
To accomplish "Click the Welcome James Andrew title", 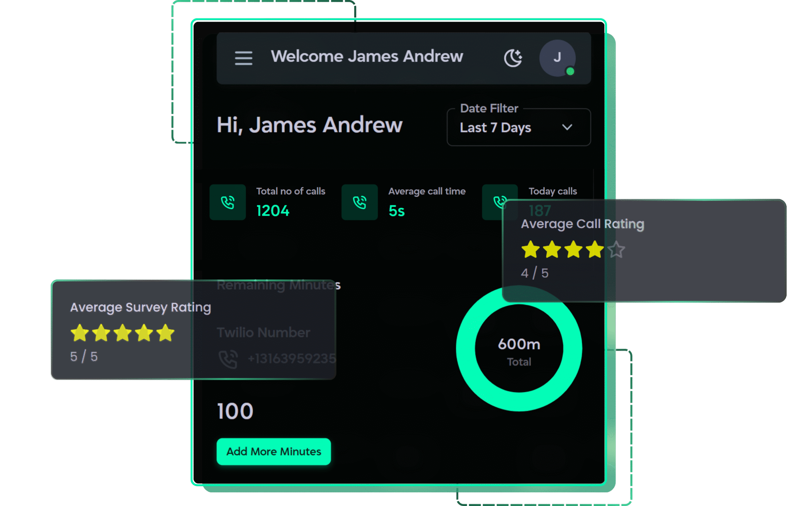I will coord(367,56).
